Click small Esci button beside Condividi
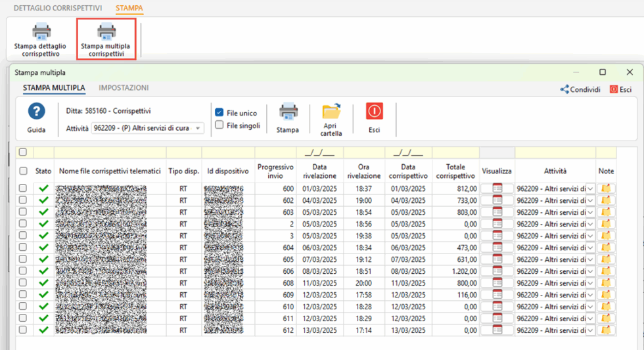The height and width of the screenshot is (350, 644). [x=620, y=89]
